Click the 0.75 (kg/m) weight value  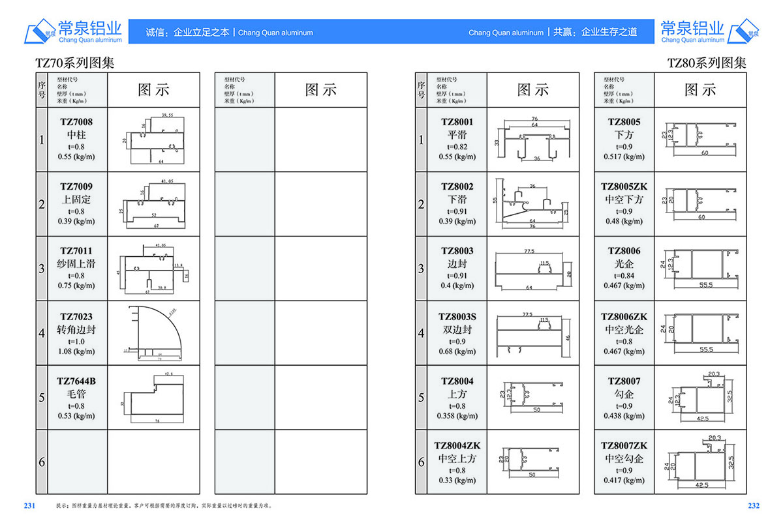(76, 286)
